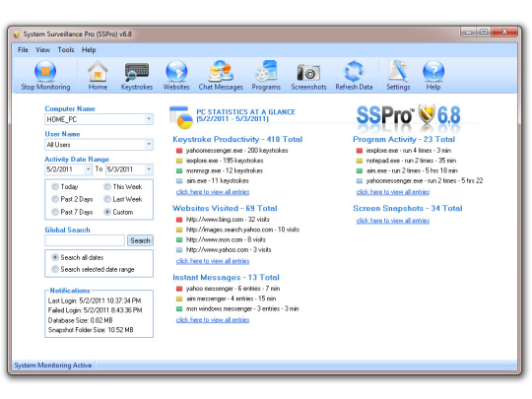
Task: Click the green swatch beside msn windows messenger
Action: click(179, 309)
